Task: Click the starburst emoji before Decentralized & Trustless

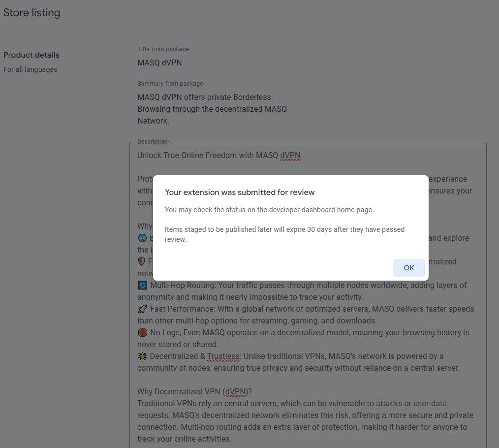Action: pyautogui.click(x=142, y=356)
